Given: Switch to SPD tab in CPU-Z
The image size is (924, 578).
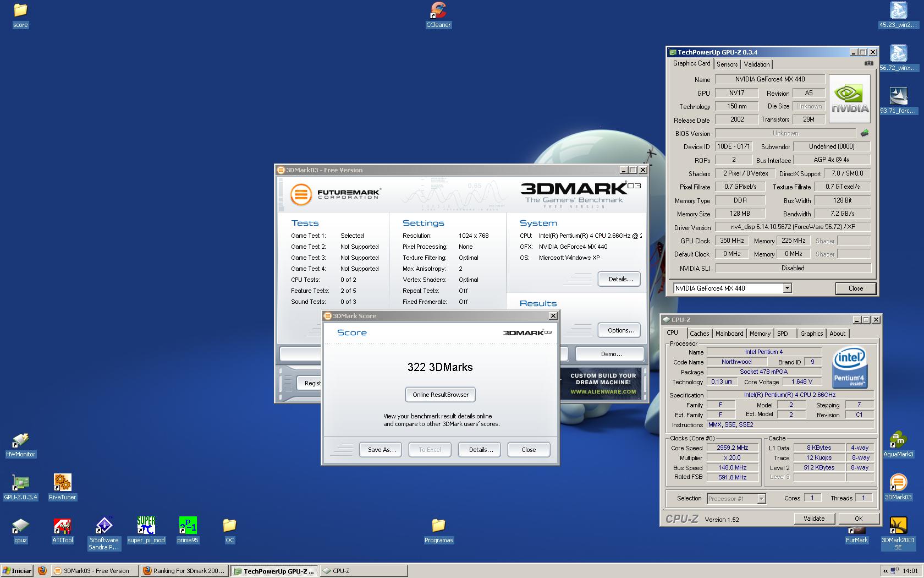Looking at the screenshot, I should coord(783,334).
